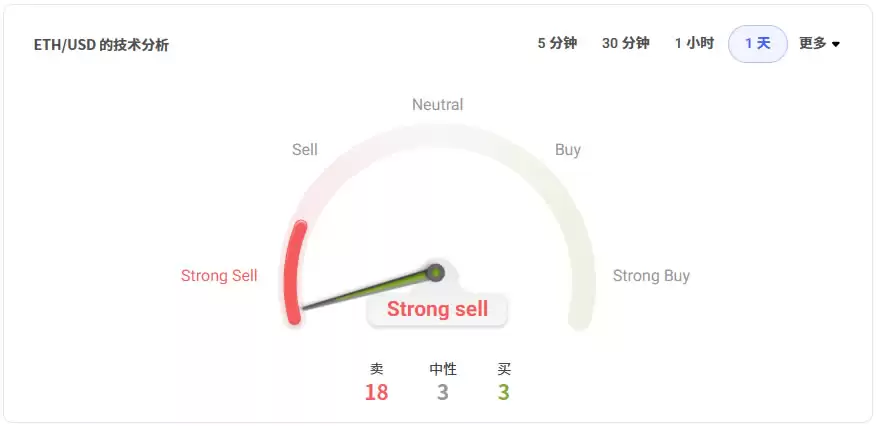Click the 卖 label below the gauge

(376, 369)
